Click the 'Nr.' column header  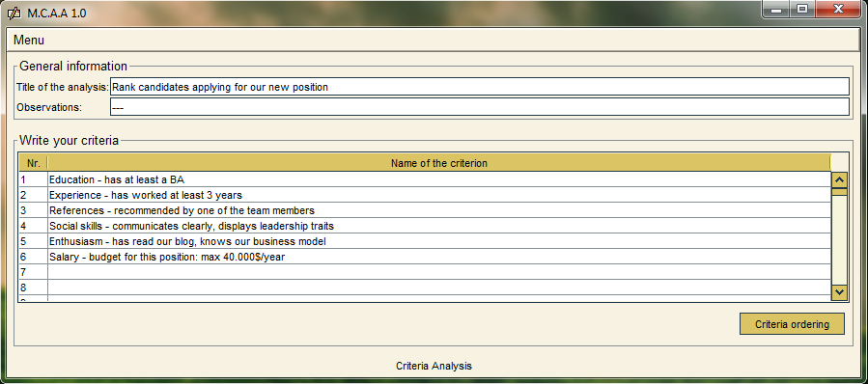[33, 163]
